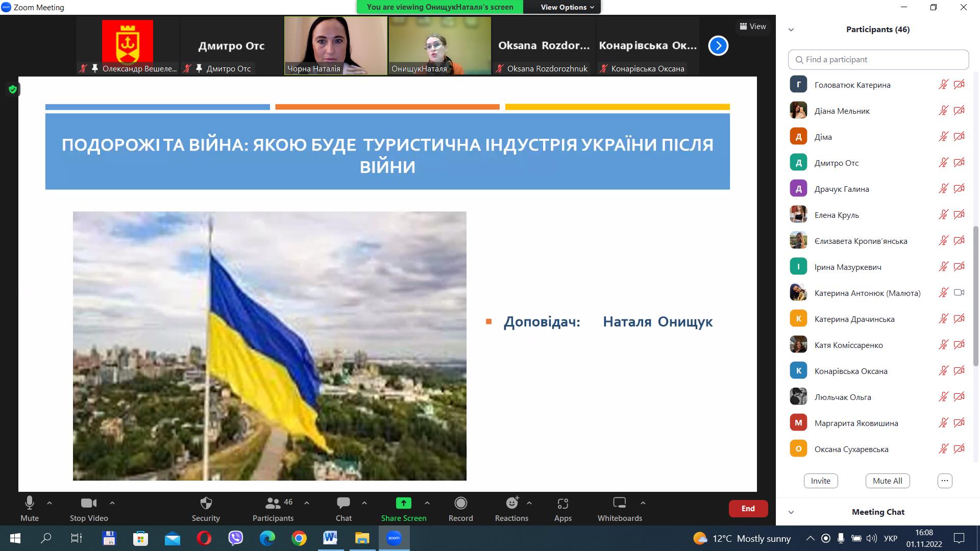Click the Record icon
The image size is (980, 551).
(x=460, y=504)
